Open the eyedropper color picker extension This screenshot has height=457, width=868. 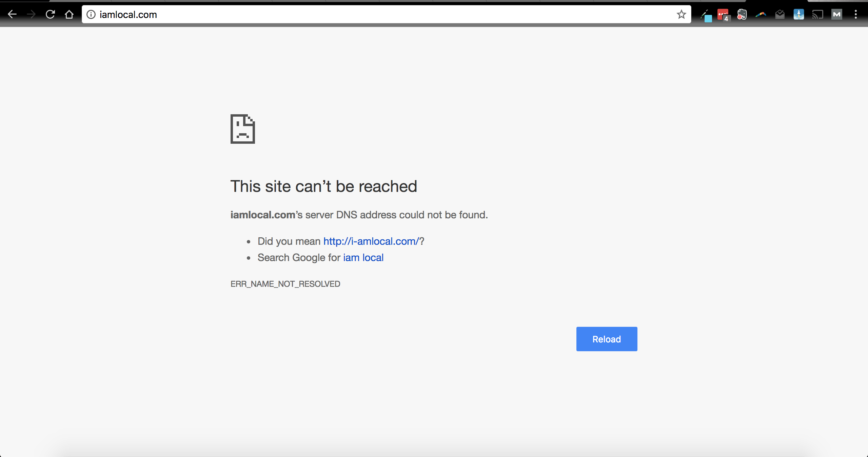[706, 15]
